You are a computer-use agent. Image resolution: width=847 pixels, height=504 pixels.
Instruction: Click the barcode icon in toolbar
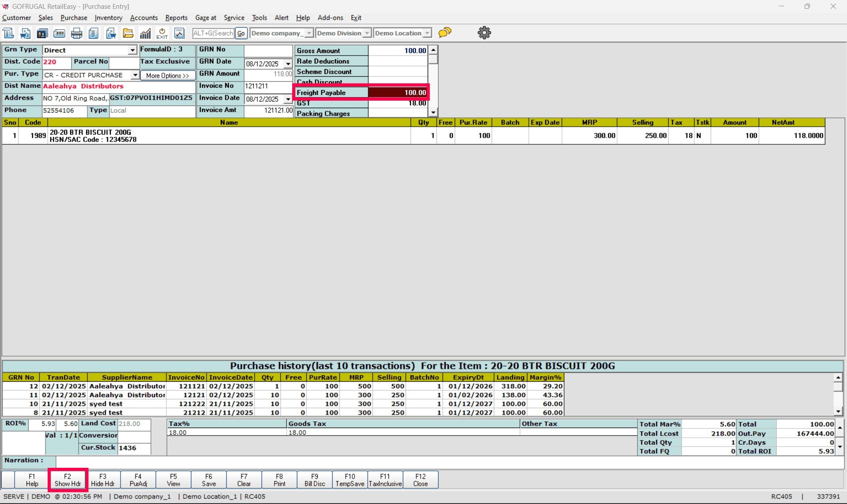(59, 33)
